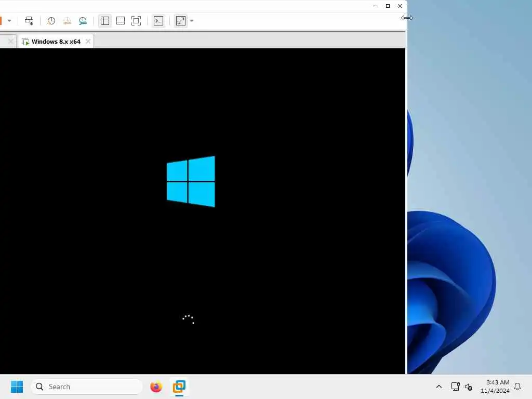Click inside the booting VM console
532x399 pixels.
tap(203, 211)
